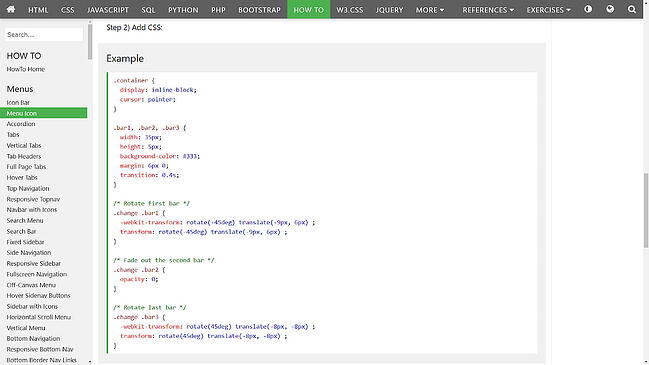Open the CSS tutorial tab

pyautogui.click(x=67, y=10)
